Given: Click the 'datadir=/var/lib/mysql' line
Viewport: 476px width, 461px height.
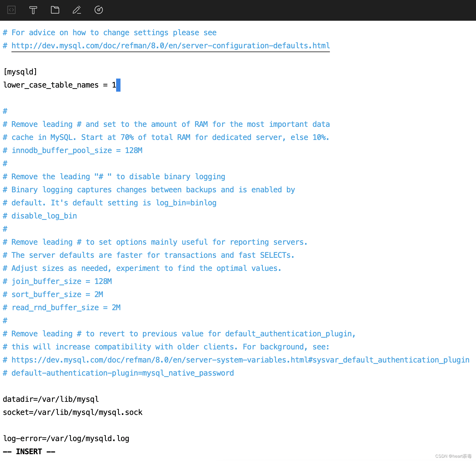Looking at the screenshot, I should click(51, 399).
